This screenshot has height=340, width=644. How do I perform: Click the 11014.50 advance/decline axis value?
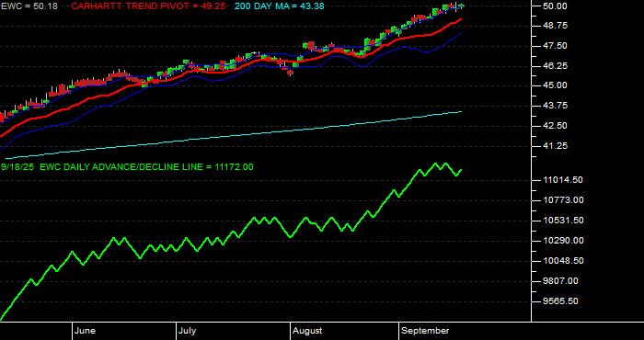coord(563,180)
